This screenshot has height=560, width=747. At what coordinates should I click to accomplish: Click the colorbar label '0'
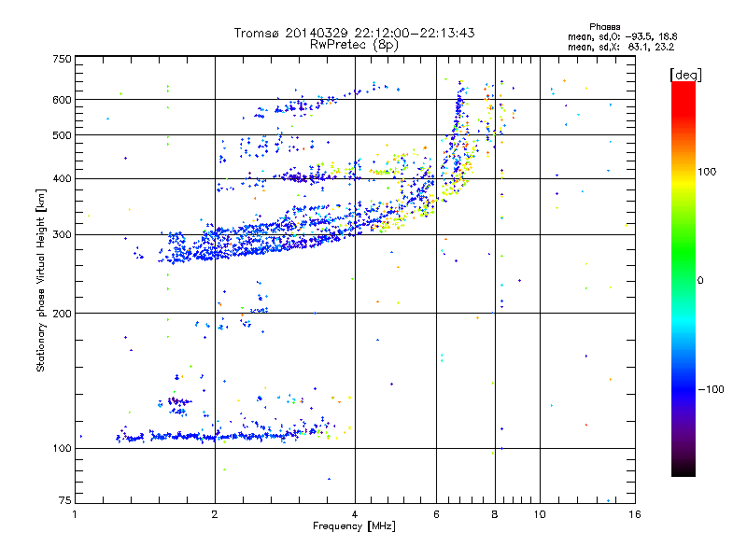pos(700,281)
